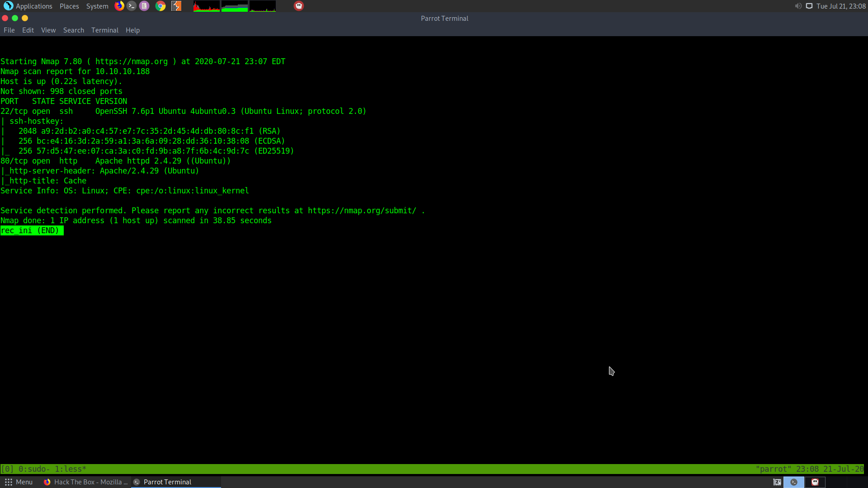Switch to the terminal workspace in the pager

(x=794, y=482)
